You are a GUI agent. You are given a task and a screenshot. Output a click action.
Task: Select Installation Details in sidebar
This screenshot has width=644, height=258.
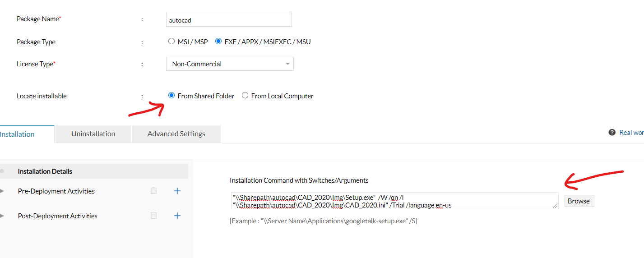tap(94, 171)
